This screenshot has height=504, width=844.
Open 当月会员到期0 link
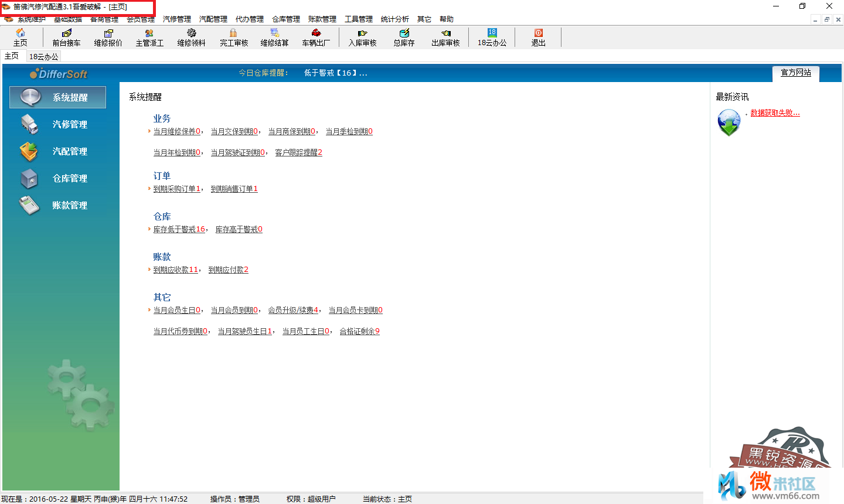point(234,311)
